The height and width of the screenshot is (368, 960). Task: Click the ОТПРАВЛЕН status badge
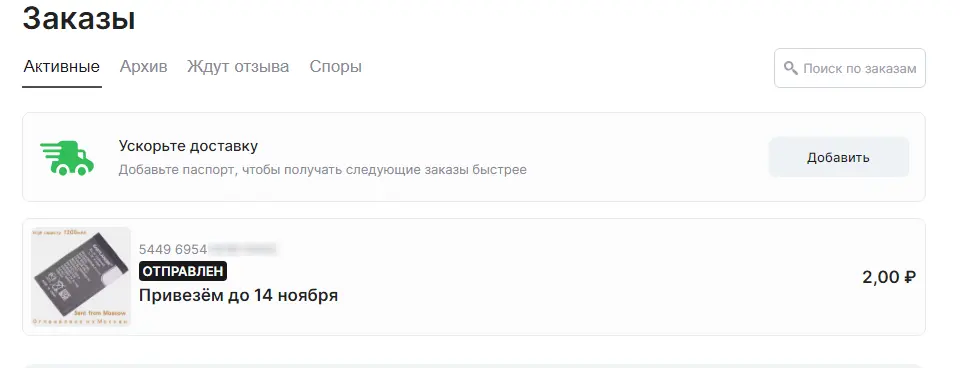(x=183, y=271)
